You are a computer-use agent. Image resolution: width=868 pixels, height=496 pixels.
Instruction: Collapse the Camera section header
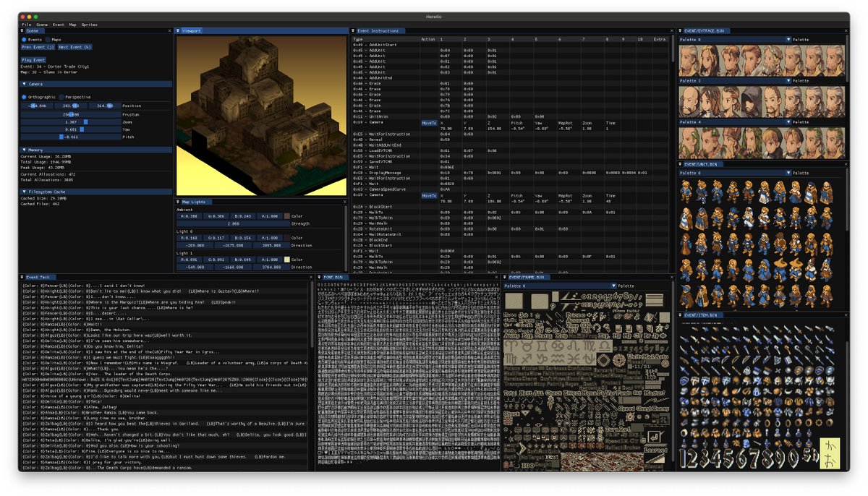click(x=95, y=84)
